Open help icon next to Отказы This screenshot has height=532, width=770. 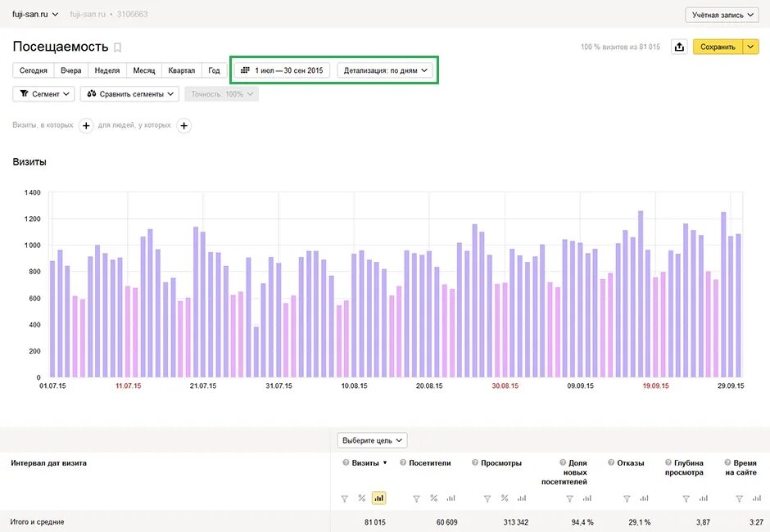(611, 462)
